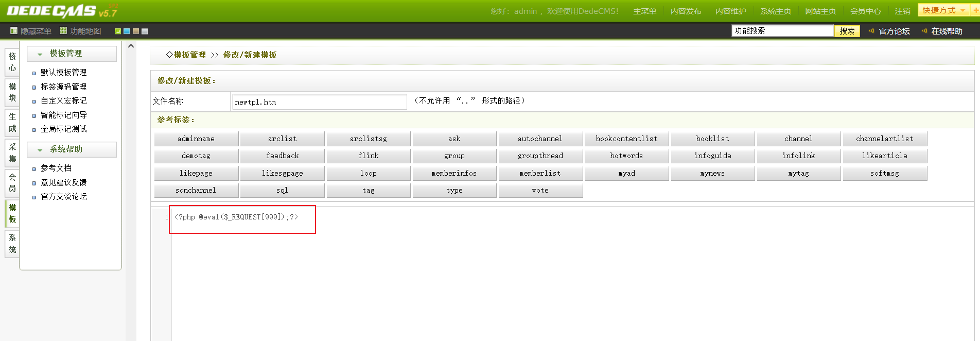
Task: Open 智能标记向导 in sidebar
Action: click(64, 115)
